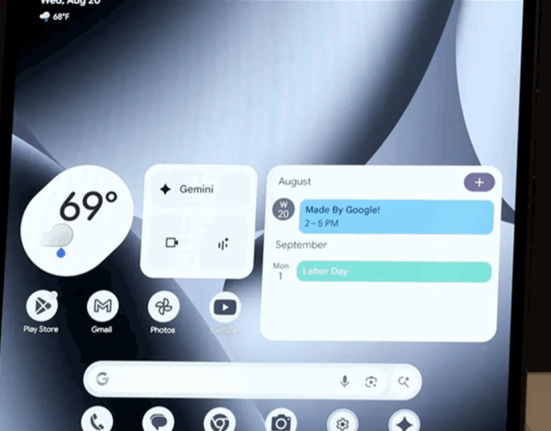This screenshot has width=551, height=431.
Task: Tap Mon 1 date in calendar
Action: point(281,271)
